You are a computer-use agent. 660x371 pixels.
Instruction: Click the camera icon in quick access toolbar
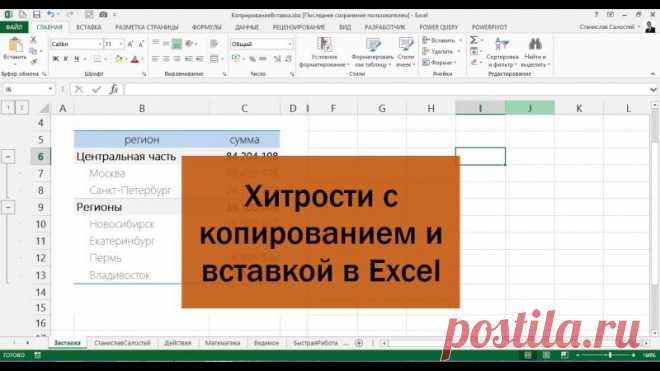[x=103, y=15]
